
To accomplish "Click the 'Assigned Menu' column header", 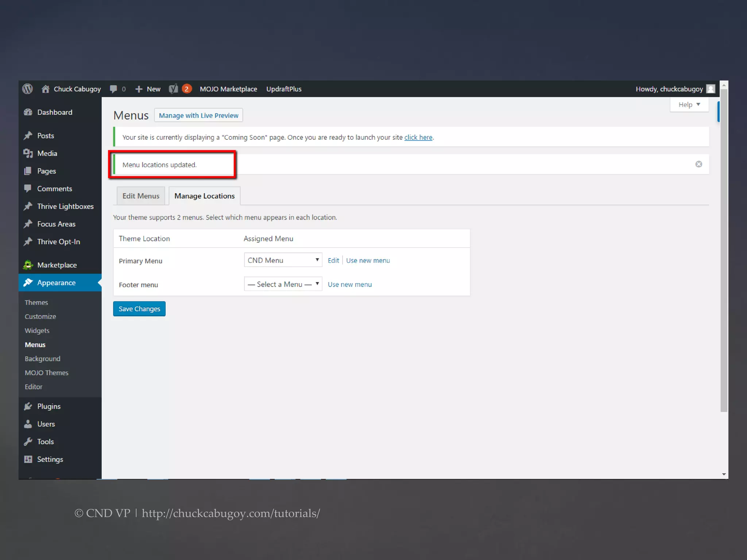I will click(x=268, y=238).
